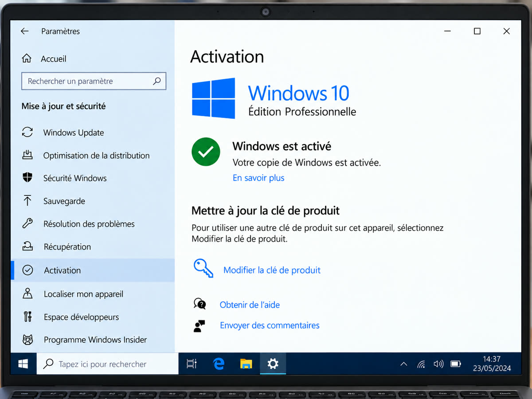Open the Windows Update section

74,133
